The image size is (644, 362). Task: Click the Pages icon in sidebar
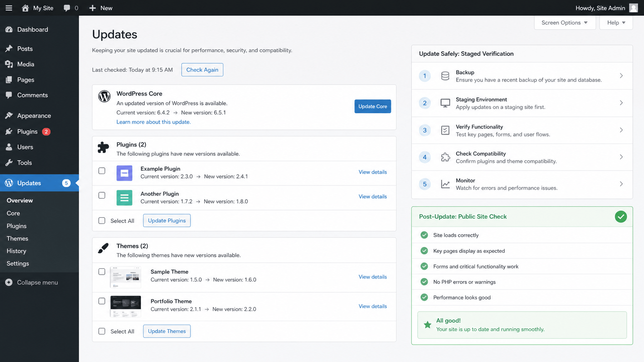[9, 80]
